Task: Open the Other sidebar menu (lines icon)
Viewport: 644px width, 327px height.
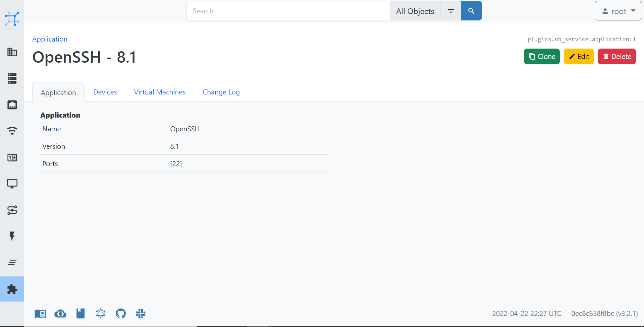Action: [12, 263]
